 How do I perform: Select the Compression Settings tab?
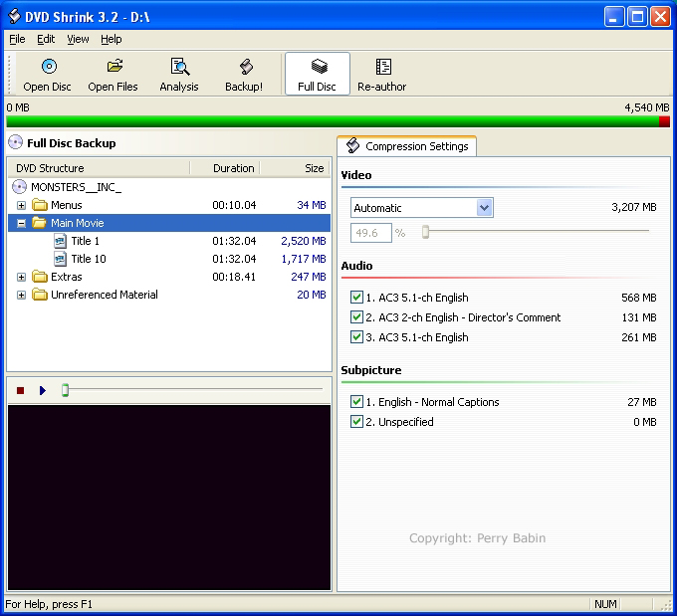click(x=407, y=146)
